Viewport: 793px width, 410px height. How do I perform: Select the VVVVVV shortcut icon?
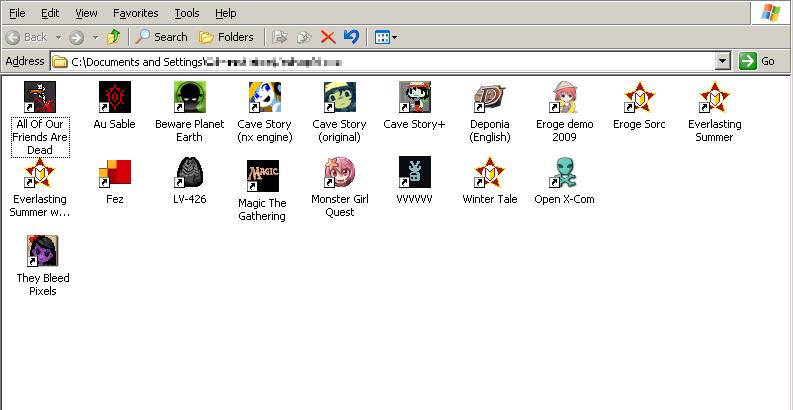[414, 172]
